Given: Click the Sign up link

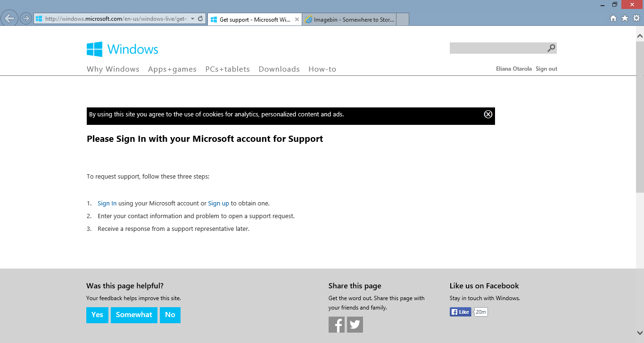Looking at the screenshot, I should pyautogui.click(x=218, y=204).
